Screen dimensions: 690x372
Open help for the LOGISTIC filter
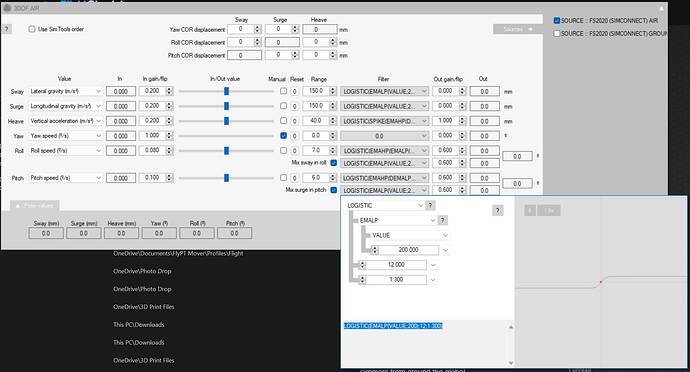click(431, 205)
